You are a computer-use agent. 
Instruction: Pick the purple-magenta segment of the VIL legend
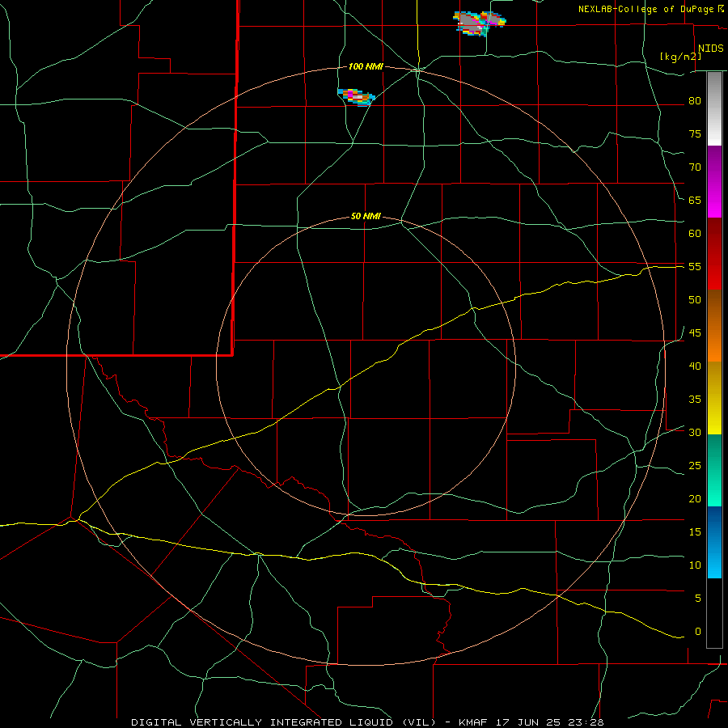(x=714, y=182)
